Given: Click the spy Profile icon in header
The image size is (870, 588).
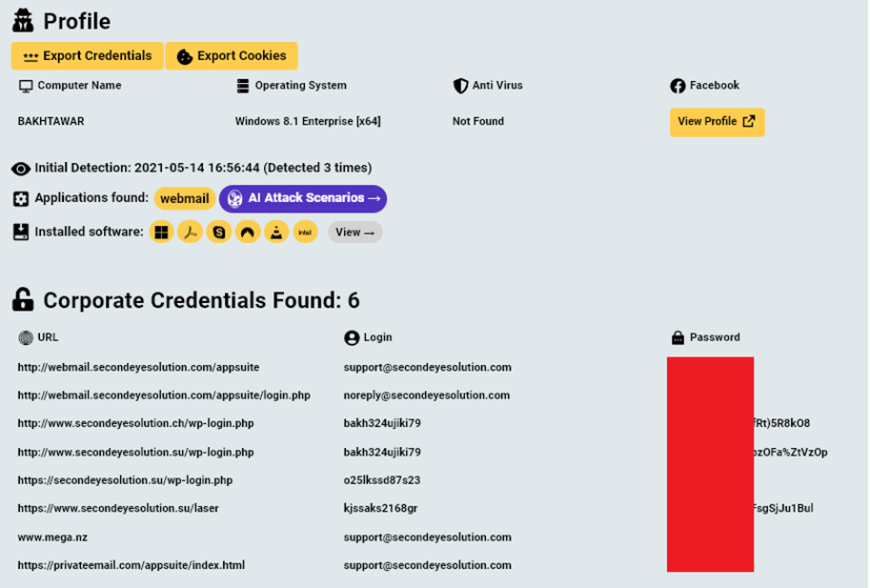Looking at the screenshot, I should click(x=23, y=20).
